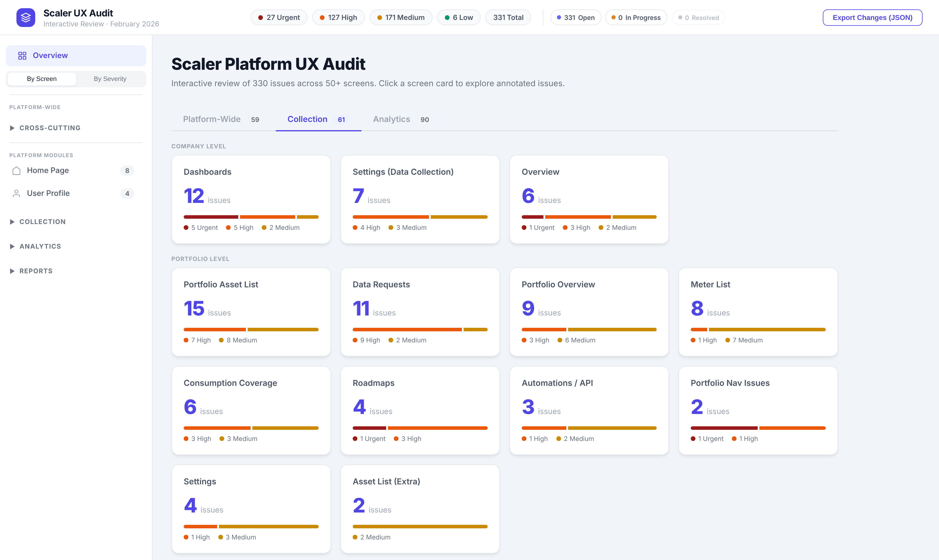Open the Portfolio Nav Issues card
The image size is (939, 560).
point(758,410)
